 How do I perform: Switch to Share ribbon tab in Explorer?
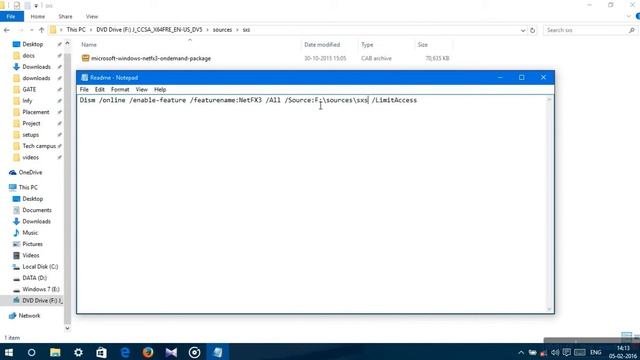[65, 17]
